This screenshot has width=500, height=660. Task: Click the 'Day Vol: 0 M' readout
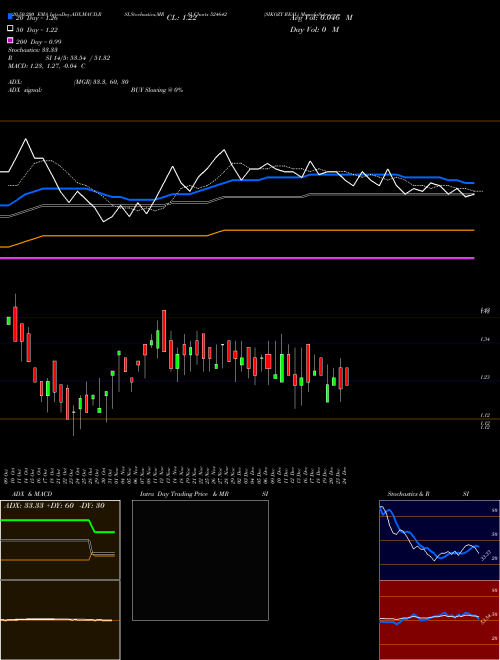[x=314, y=29]
